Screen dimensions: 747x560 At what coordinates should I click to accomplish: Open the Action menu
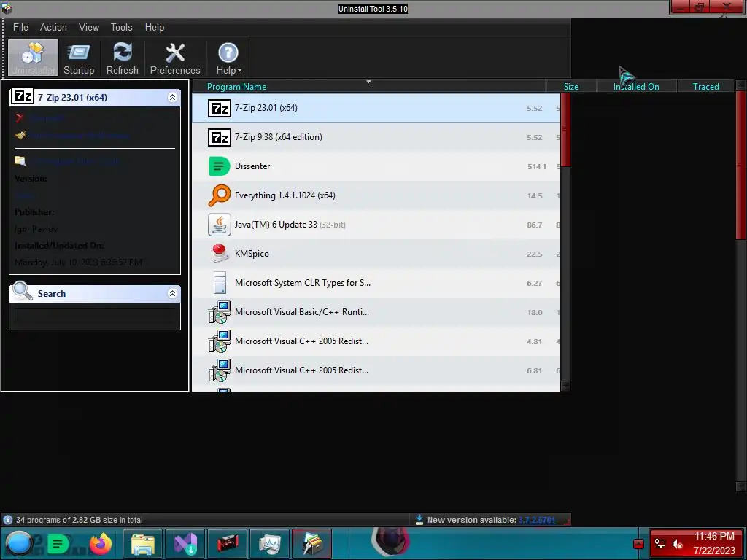[x=53, y=27]
